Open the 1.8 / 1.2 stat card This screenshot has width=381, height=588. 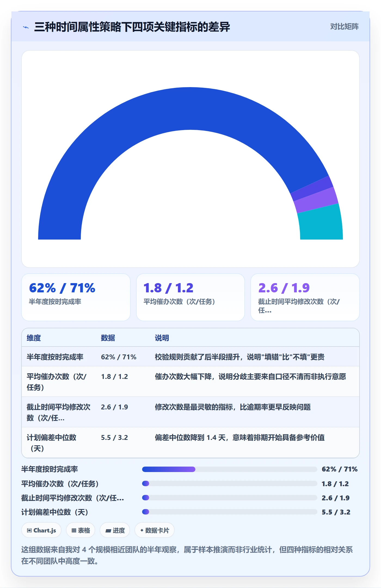click(x=190, y=297)
